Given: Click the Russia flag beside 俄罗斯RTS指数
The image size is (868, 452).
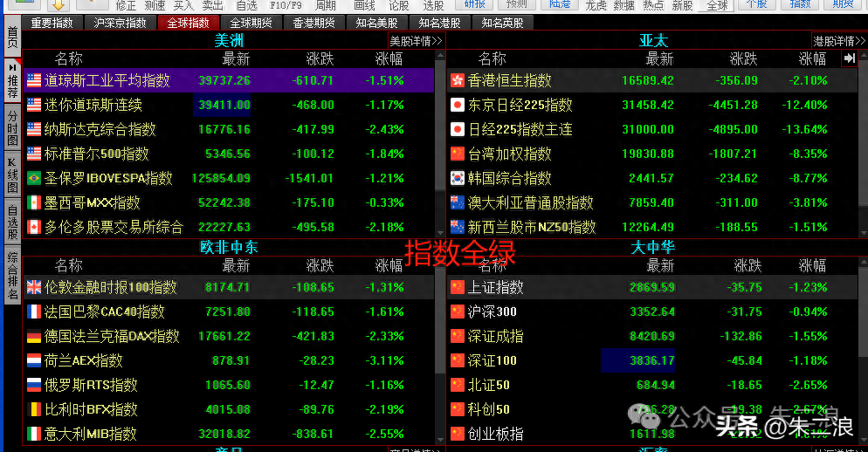Looking at the screenshot, I should coord(34,385).
